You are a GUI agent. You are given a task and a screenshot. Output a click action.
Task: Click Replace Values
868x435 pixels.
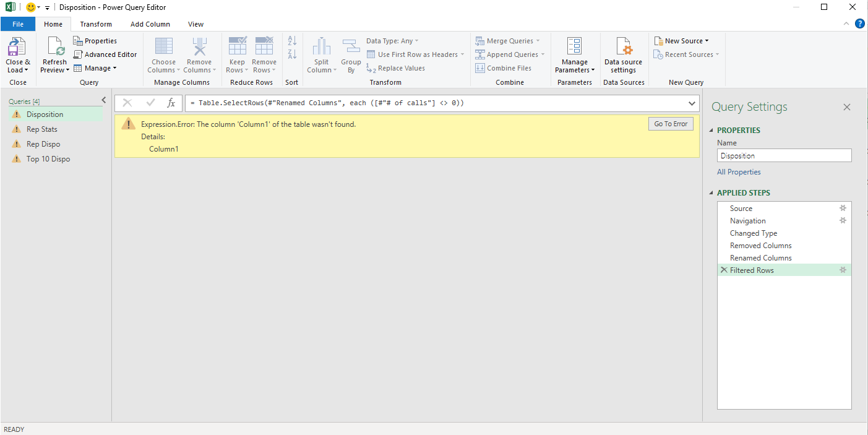[x=395, y=68]
